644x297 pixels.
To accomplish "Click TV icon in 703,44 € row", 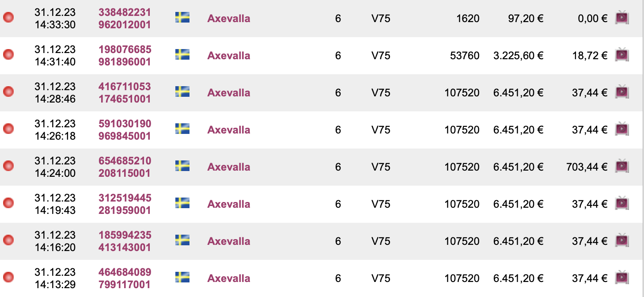I will pos(622,166).
